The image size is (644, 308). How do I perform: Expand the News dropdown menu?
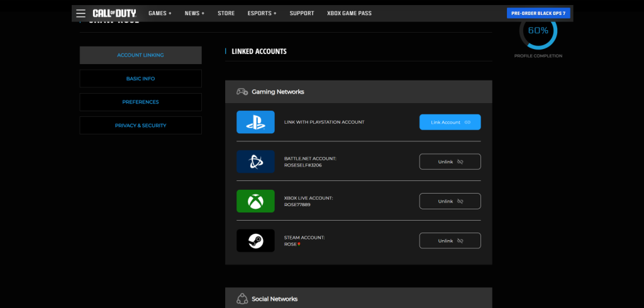coord(194,13)
